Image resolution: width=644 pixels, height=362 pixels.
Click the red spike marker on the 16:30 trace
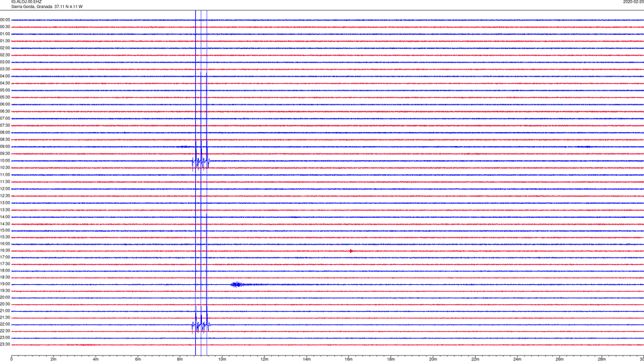tap(351, 251)
